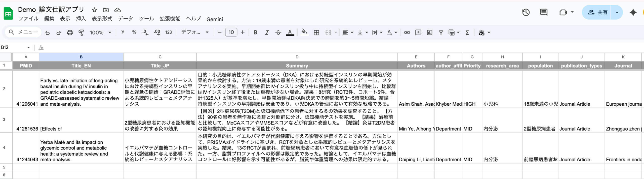Click the undo arrow icon
The height and width of the screenshot is (179, 644).
click(47, 33)
